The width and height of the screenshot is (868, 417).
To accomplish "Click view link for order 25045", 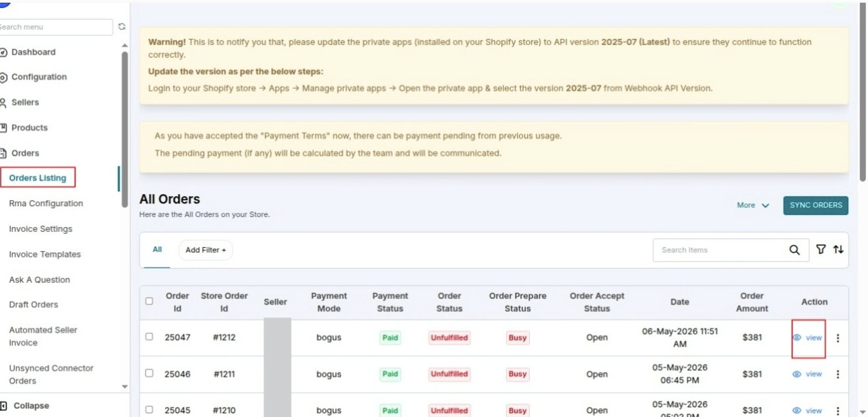I will (x=814, y=411).
